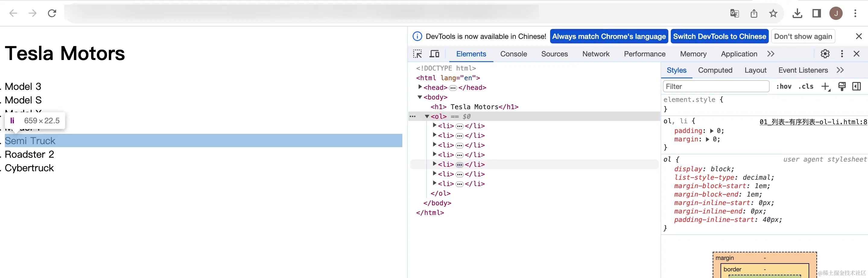
Task: Expand the padding shorthand triangle
Action: (712, 131)
